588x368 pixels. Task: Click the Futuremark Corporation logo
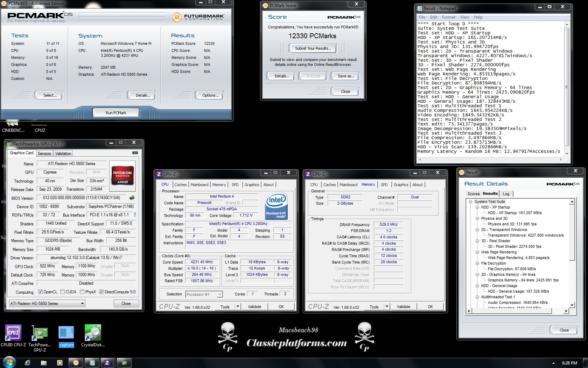pos(199,17)
